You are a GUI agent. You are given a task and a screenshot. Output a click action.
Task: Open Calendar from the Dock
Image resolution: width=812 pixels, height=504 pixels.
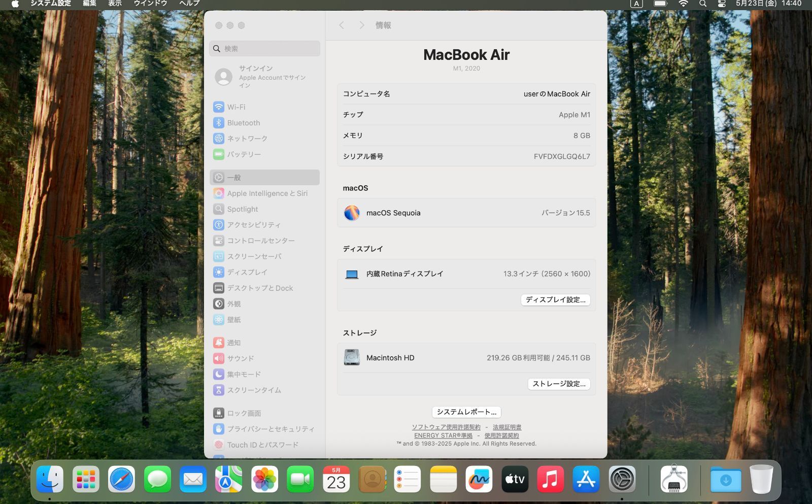coord(336,479)
